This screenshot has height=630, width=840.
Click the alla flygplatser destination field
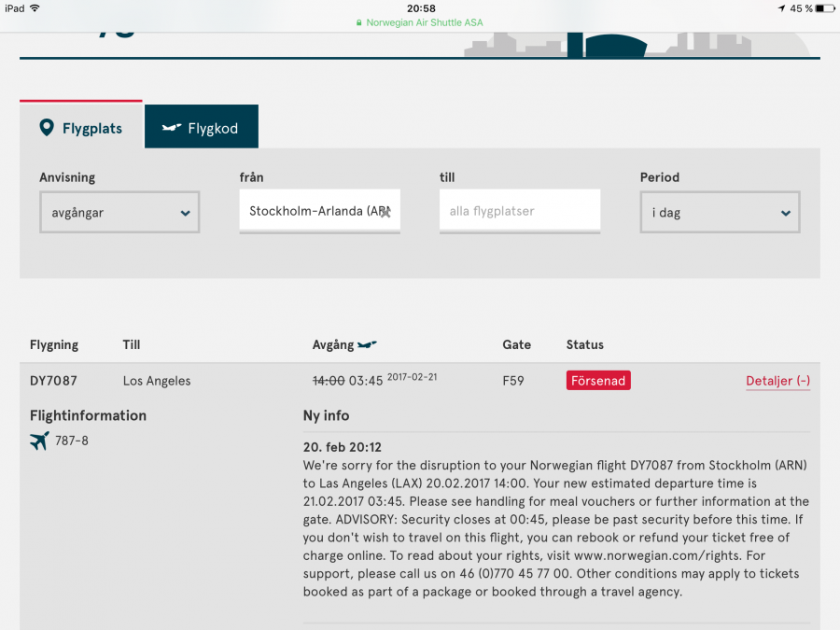(519, 212)
